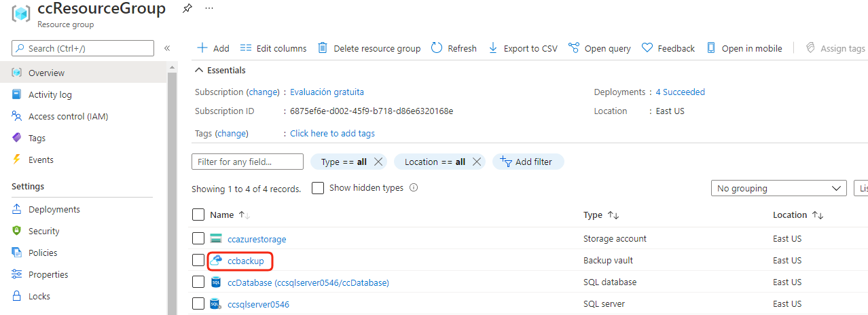Click Open query in toolbar
Image resolution: width=868 pixels, height=315 pixels.
[599, 48]
